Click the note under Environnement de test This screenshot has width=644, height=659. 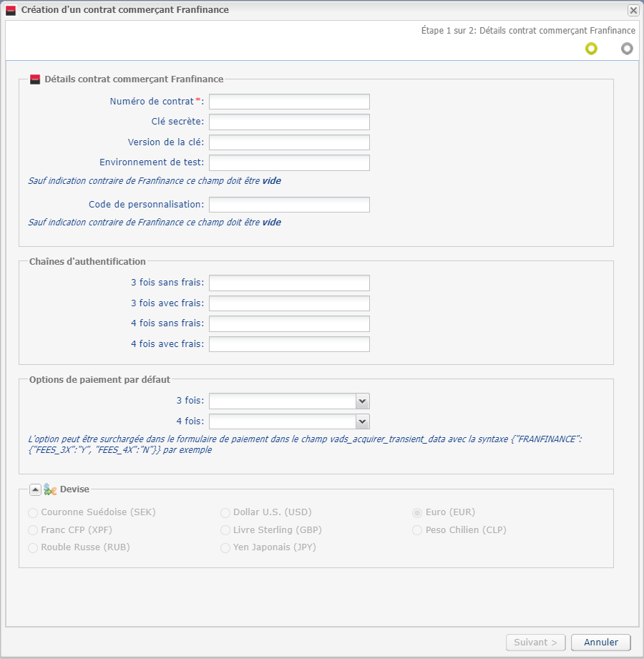click(x=155, y=181)
